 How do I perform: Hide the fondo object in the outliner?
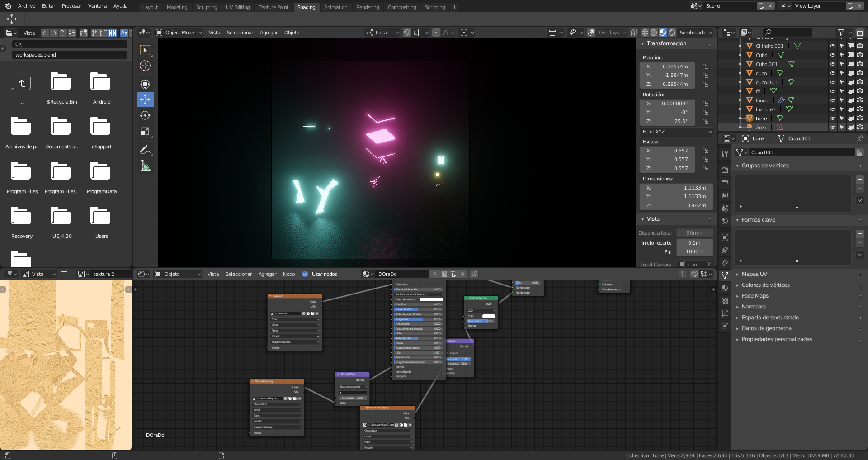tap(833, 100)
